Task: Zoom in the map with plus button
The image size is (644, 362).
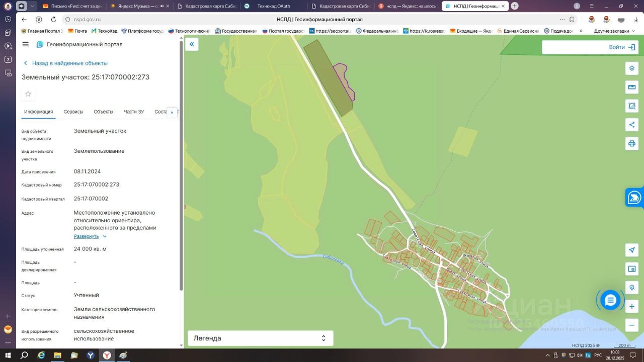Action: pyautogui.click(x=632, y=306)
